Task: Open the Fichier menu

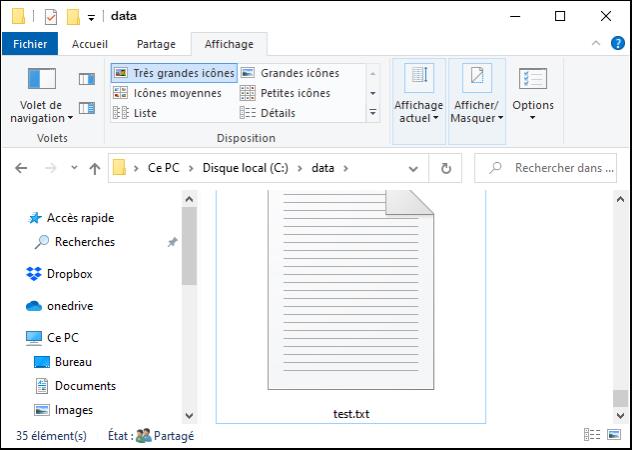Action: [x=30, y=44]
